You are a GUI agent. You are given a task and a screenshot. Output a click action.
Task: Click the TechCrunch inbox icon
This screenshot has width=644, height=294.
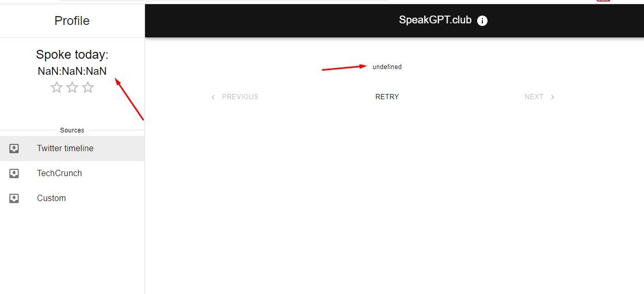tap(14, 173)
